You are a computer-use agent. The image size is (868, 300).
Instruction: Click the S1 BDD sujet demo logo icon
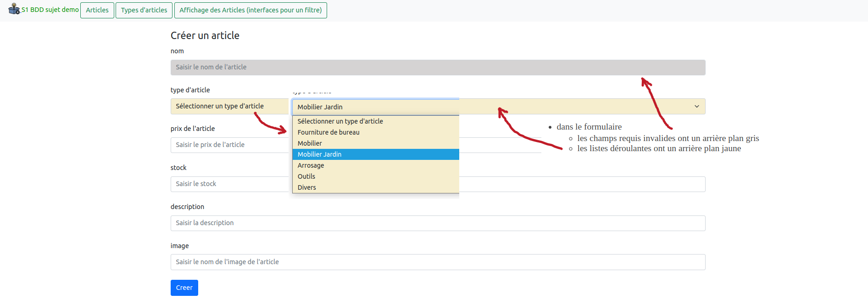point(14,9)
